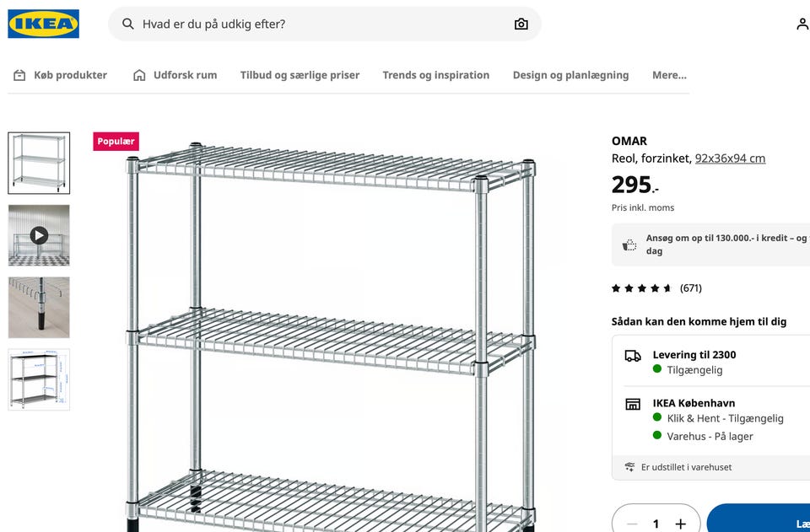Select the first shelf thumbnail
Screen dimensions: 810x532
point(39,163)
